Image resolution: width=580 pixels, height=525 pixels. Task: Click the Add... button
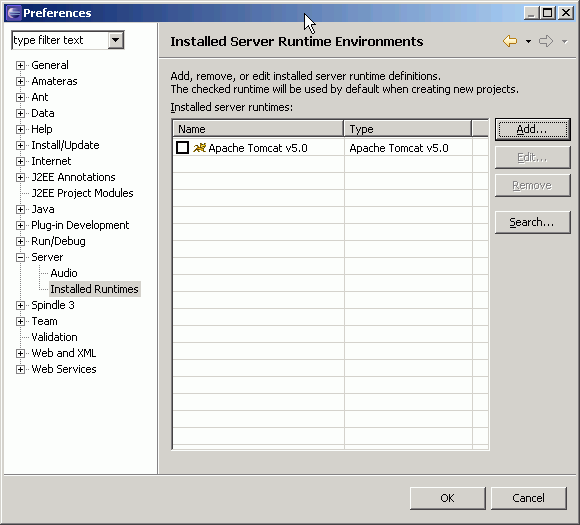click(533, 129)
